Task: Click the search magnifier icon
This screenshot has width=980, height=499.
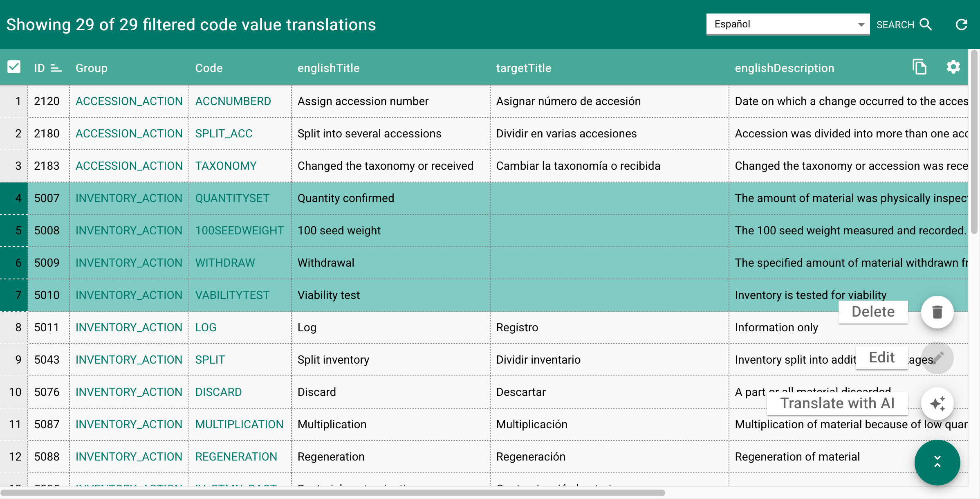Action: pyautogui.click(x=926, y=25)
